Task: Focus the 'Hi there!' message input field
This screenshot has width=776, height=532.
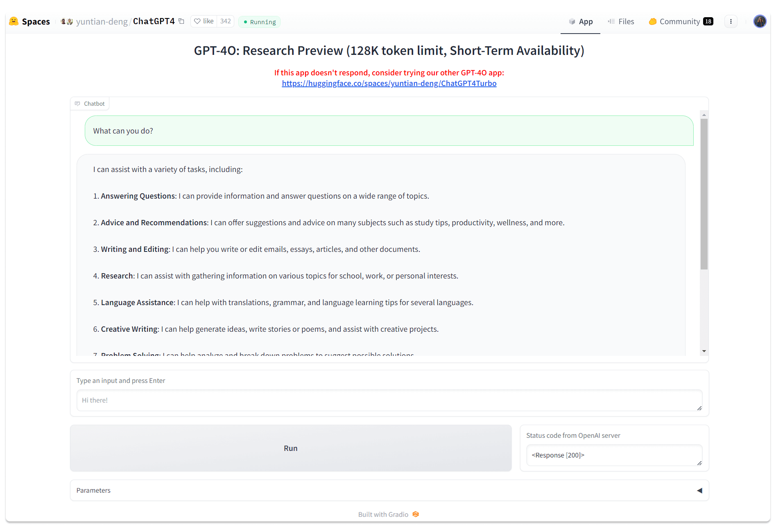Action: pyautogui.click(x=389, y=400)
